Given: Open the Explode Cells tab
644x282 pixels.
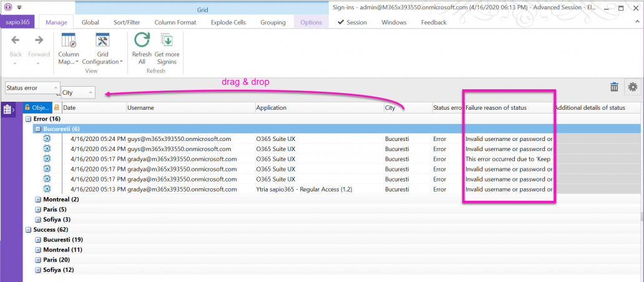Looking at the screenshot, I should coord(228,22).
